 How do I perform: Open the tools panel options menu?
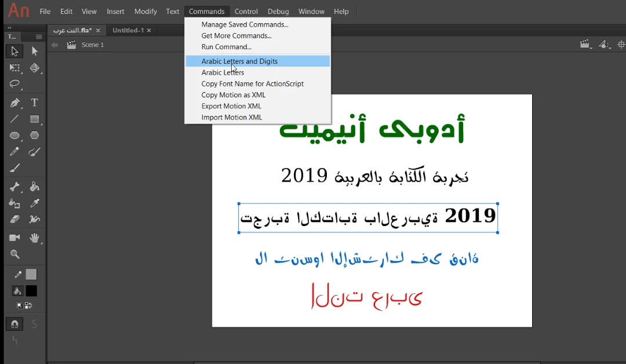39,37
